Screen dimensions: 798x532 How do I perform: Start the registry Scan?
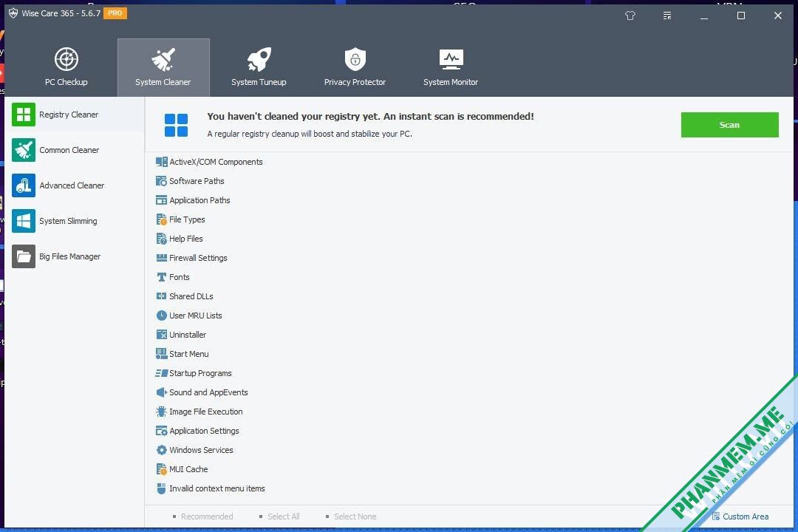click(x=729, y=125)
